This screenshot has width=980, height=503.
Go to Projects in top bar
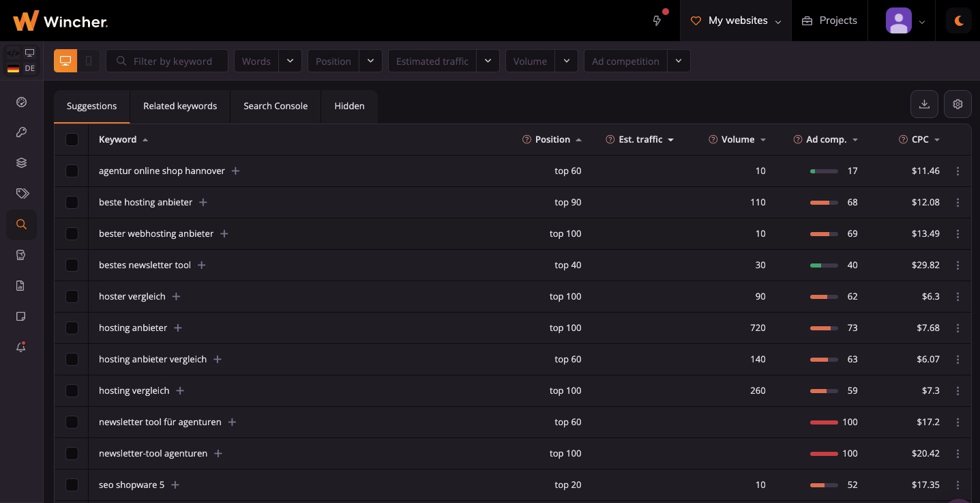829,20
